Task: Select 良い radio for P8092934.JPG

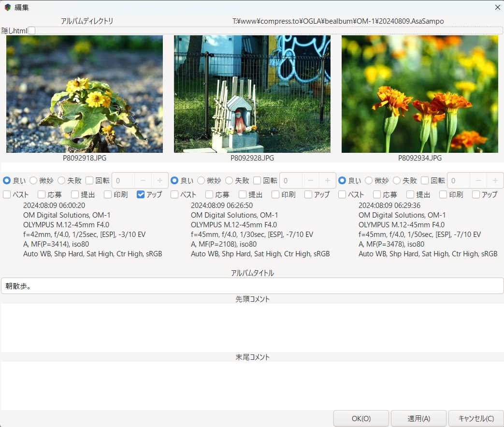Action: 342,180
